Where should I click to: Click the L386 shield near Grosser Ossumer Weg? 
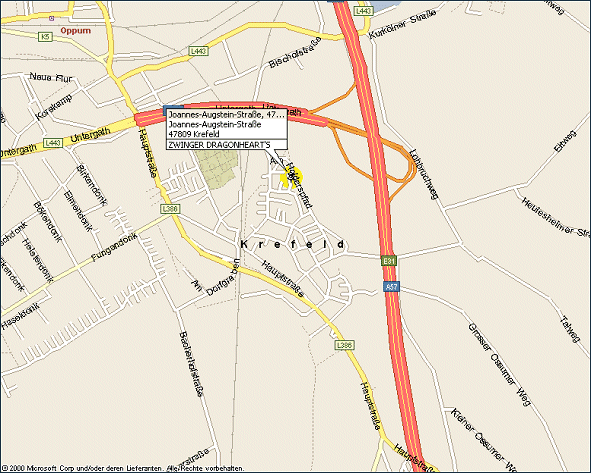tap(344, 345)
